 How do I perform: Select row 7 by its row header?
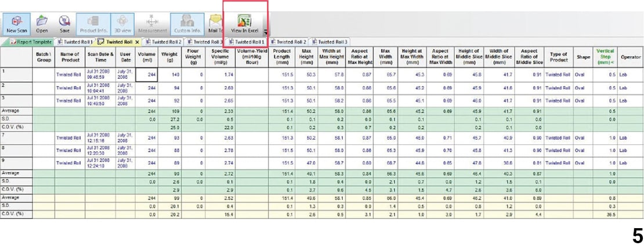click(x=16, y=138)
